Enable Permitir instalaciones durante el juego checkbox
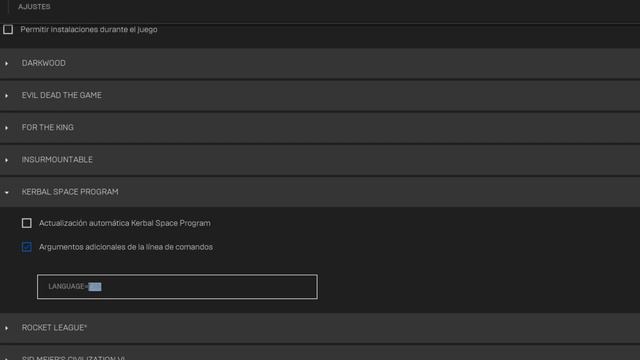The height and width of the screenshot is (360, 640). 8,29
